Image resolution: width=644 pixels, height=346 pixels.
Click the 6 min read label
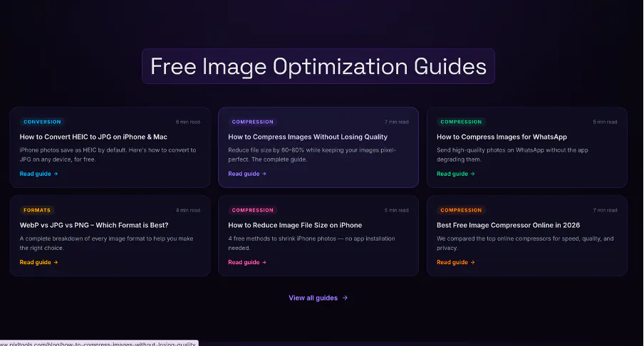click(188, 122)
